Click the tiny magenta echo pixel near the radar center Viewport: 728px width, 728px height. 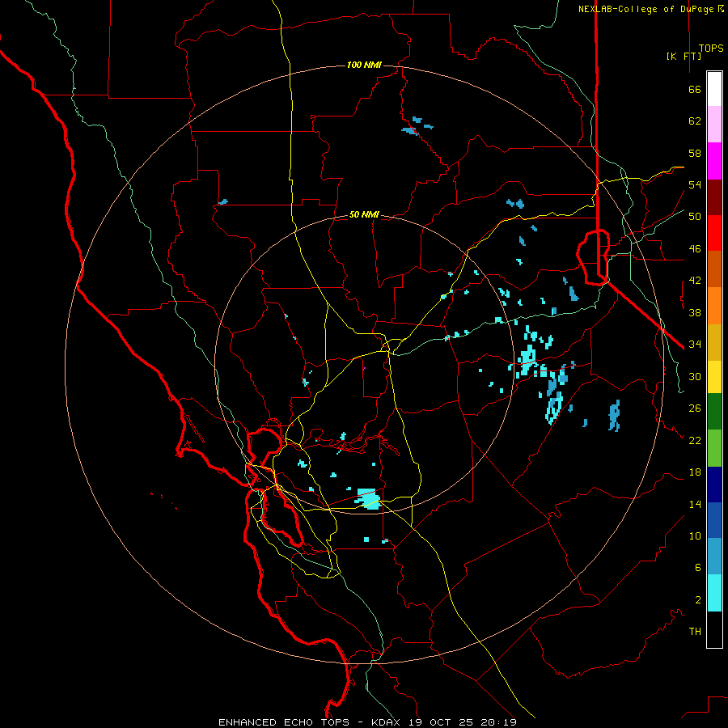[x=365, y=368]
